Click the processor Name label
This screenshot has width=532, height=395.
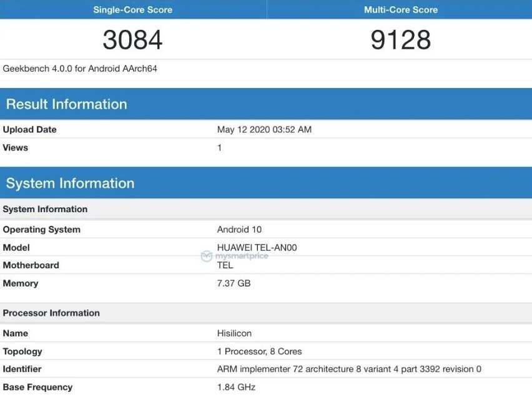coord(15,333)
